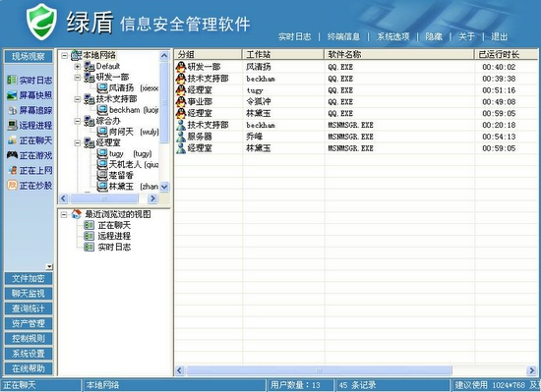
Task: Open 屏幕追踪 sidebar item
Action: [x=30, y=110]
